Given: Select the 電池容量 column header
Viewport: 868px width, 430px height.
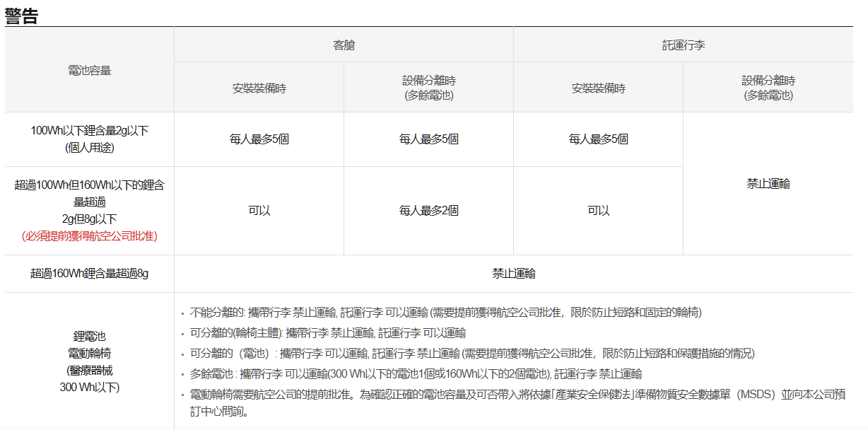Looking at the screenshot, I should pyautogui.click(x=89, y=71).
